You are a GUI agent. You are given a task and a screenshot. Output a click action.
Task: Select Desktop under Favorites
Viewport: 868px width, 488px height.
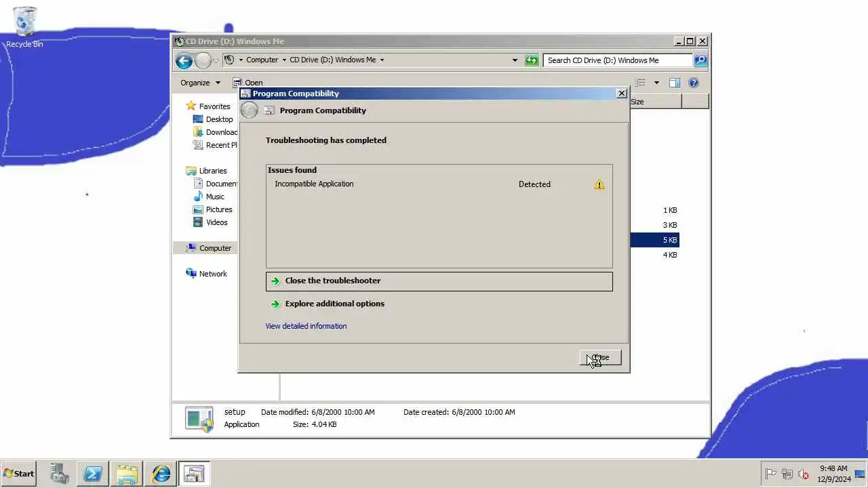(212, 119)
